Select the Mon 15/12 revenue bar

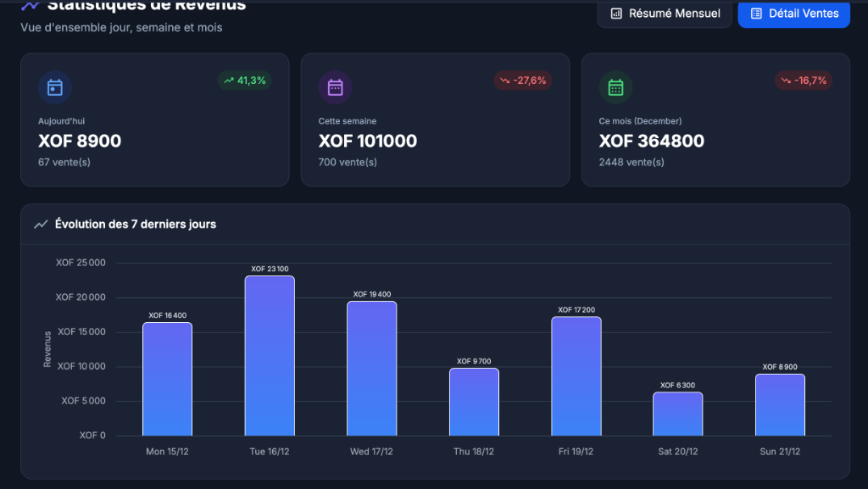167,379
